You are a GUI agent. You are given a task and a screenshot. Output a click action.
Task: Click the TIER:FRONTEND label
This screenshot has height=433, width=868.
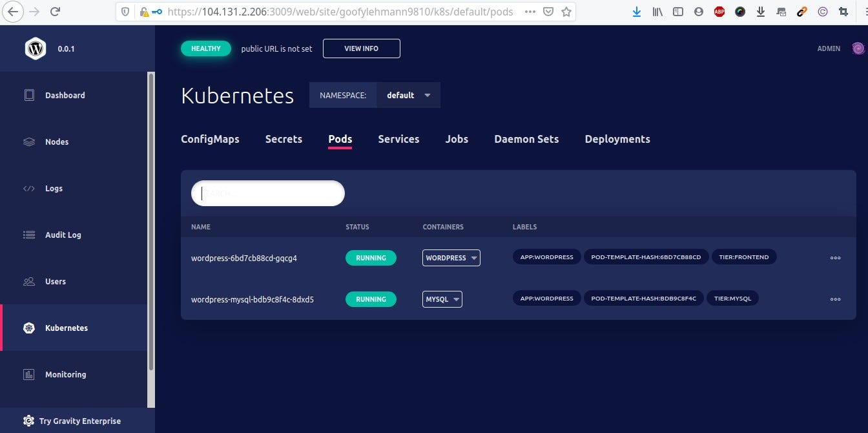(744, 257)
